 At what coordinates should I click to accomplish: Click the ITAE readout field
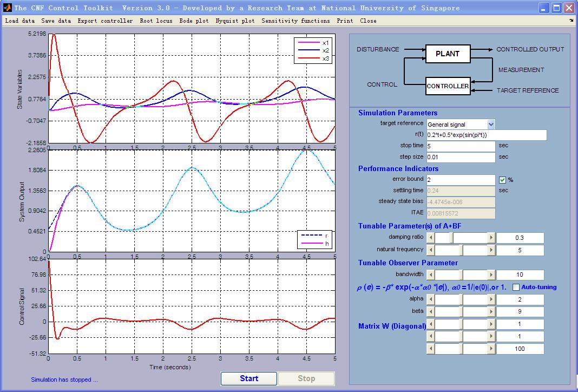pos(461,213)
